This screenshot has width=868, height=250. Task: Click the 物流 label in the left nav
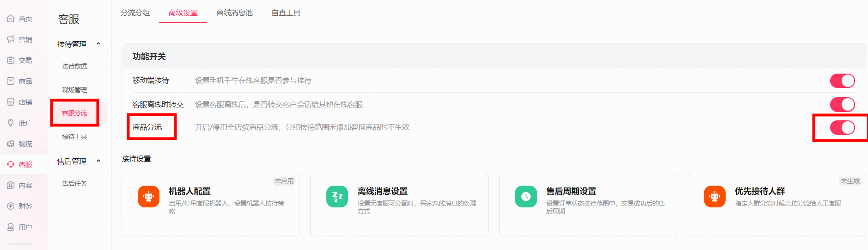coord(25,144)
